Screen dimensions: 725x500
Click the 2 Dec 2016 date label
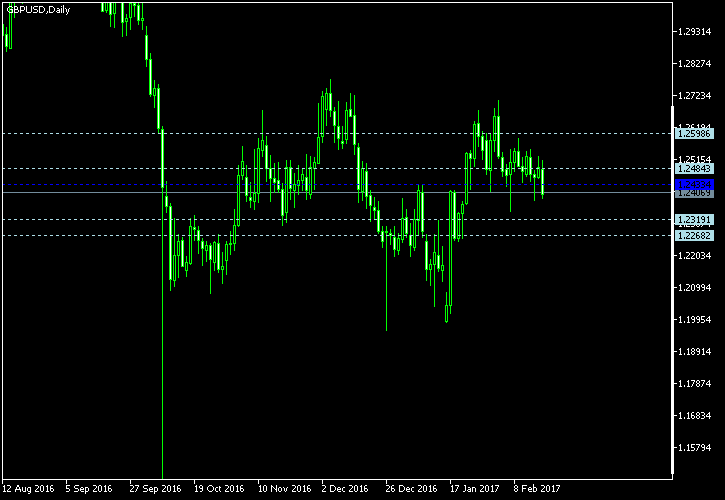[x=345, y=488]
